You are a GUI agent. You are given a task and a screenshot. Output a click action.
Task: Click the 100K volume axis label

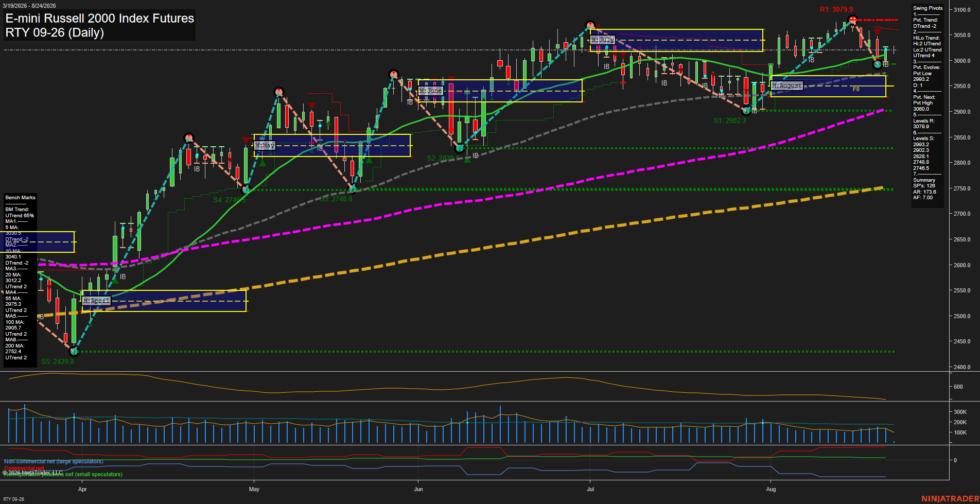(x=960, y=432)
